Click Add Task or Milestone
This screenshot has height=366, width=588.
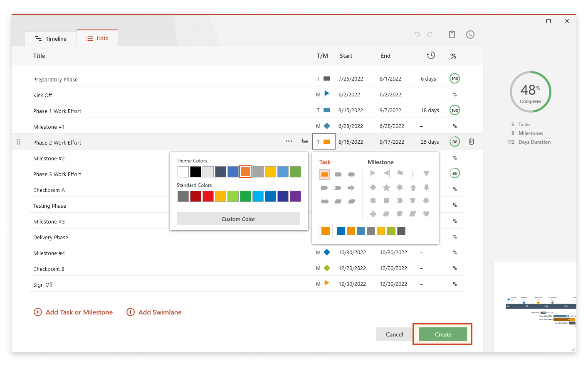73,312
